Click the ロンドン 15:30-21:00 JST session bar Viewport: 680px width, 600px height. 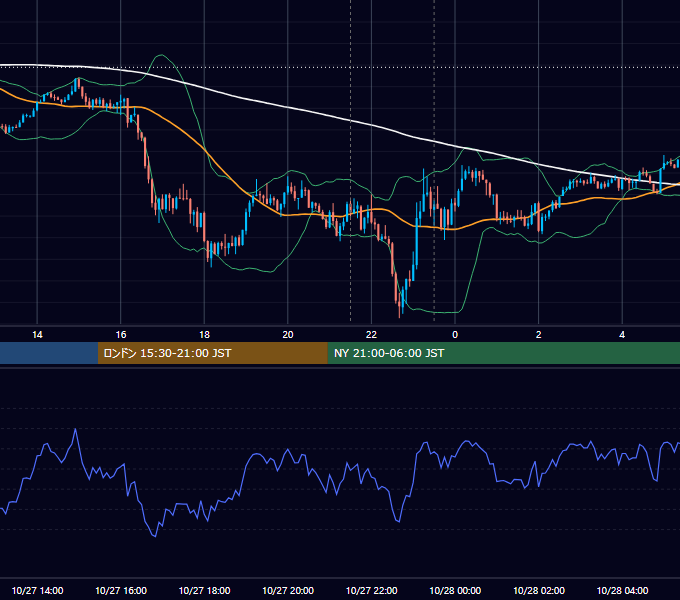[x=212, y=353]
